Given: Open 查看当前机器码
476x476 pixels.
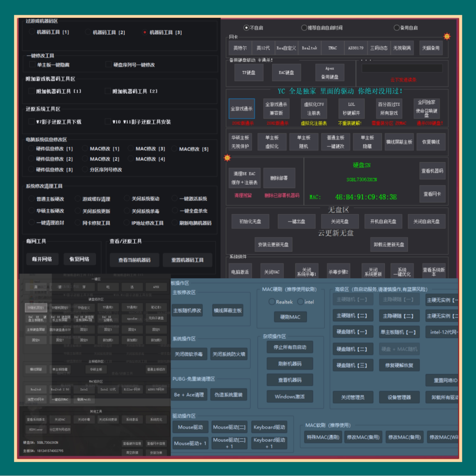Looking at the screenshot, I should [135, 260].
